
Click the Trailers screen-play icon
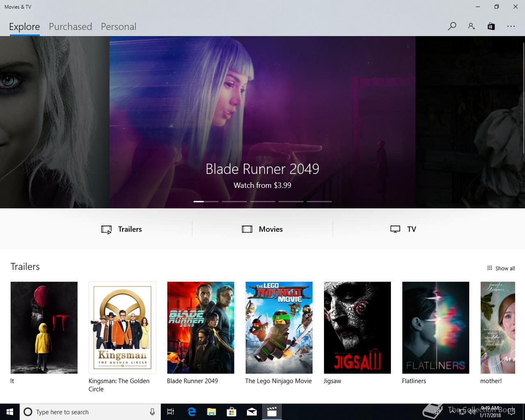106,230
